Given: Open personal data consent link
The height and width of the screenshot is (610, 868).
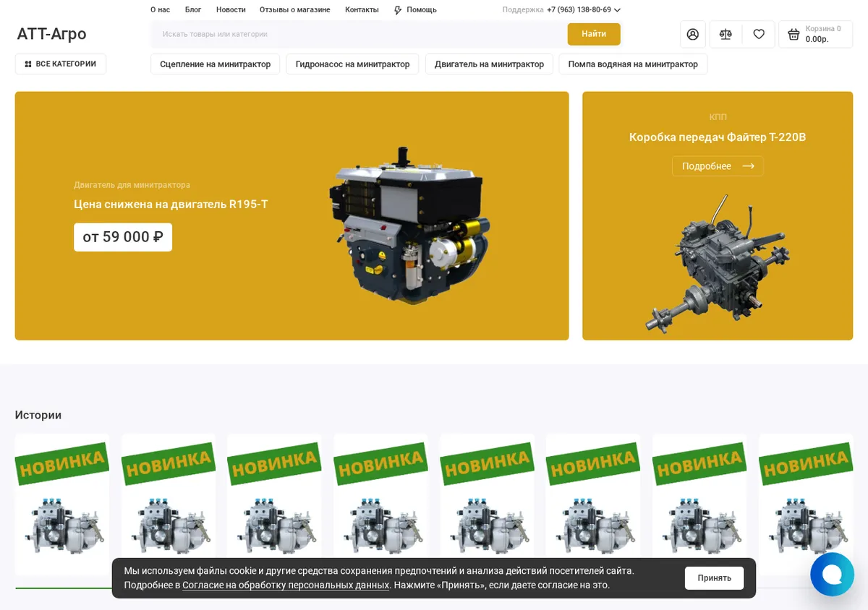Looking at the screenshot, I should [286, 585].
